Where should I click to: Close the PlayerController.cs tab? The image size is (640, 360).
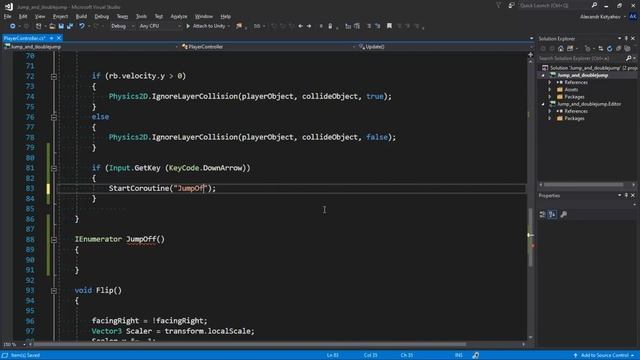click(59, 38)
